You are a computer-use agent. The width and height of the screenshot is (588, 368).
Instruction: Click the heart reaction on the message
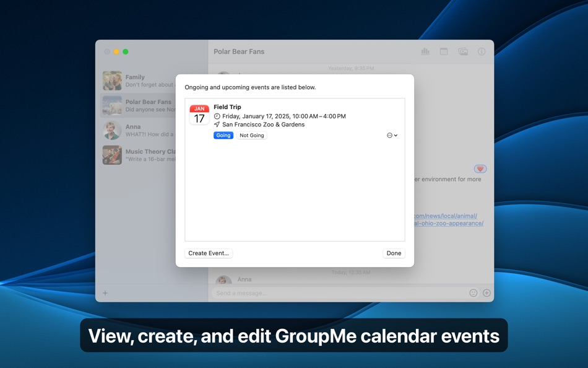pos(480,169)
